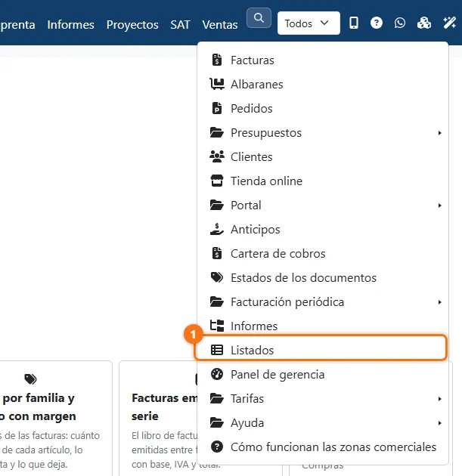Click the WhatsApp icon in top bar
Screen dimensions: 462x476
tap(400, 23)
